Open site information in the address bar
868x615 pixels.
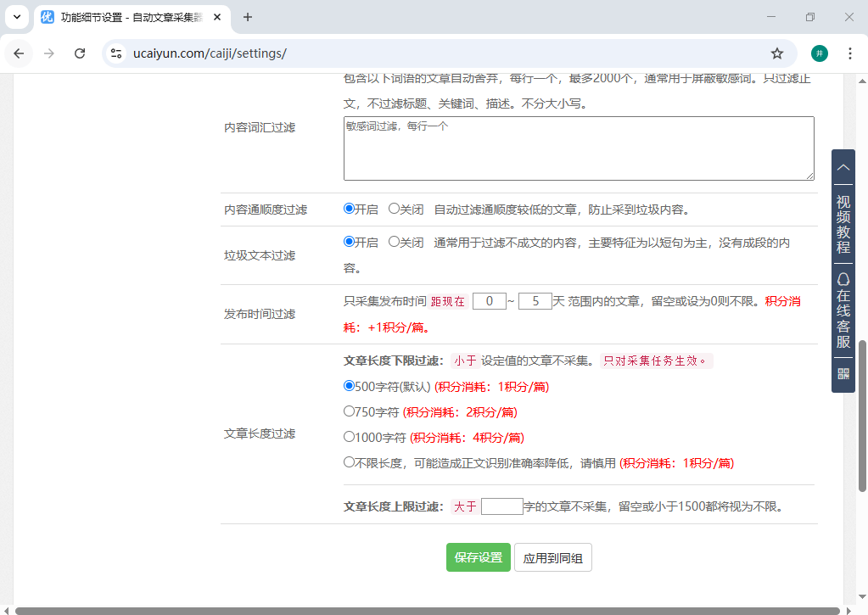(x=114, y=53)
